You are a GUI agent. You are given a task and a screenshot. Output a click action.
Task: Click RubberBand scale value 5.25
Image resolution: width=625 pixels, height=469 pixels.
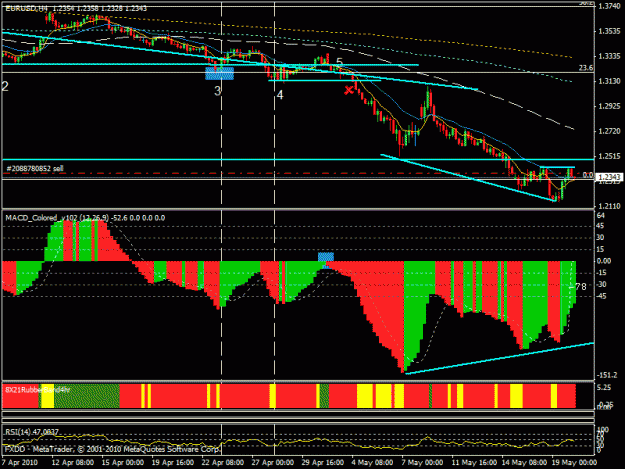(x=604, y=387)
